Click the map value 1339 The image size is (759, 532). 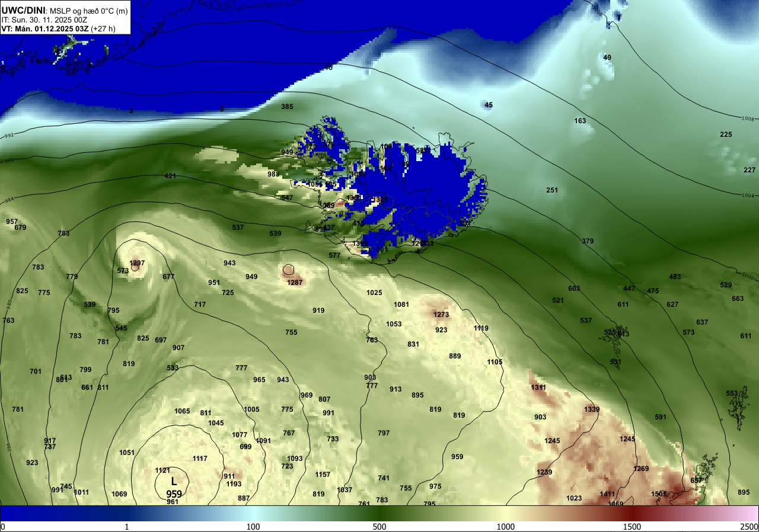592,409
